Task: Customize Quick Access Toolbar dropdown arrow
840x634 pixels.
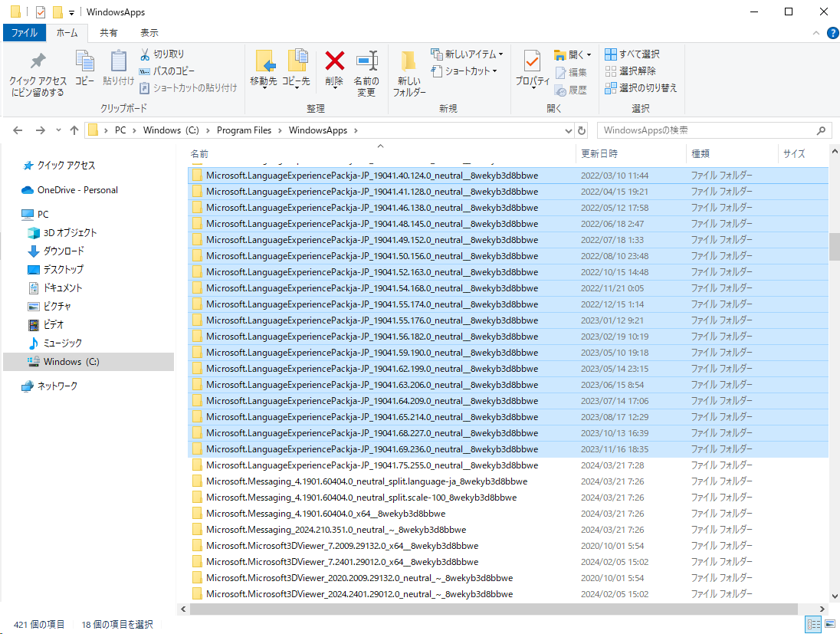Action: click(71, 12)
